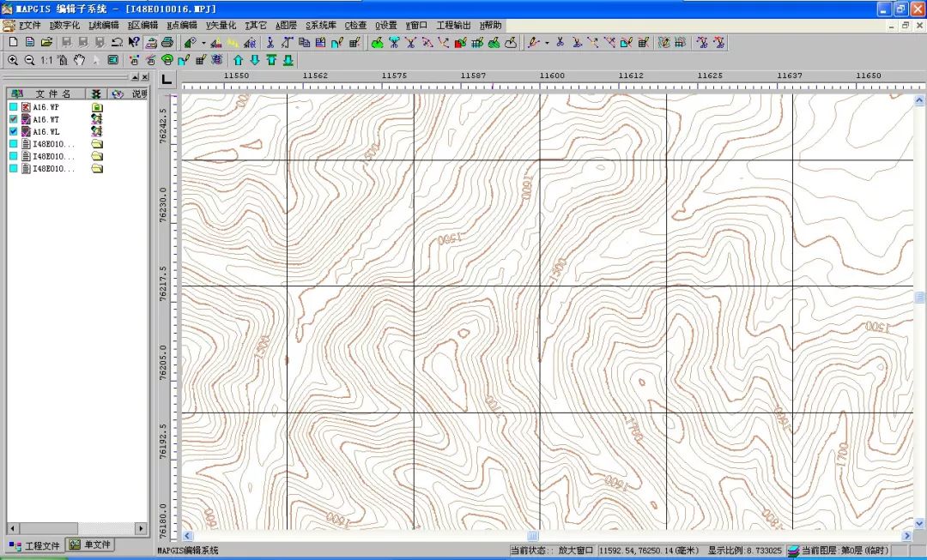927x560 pixels.
Task: Select the Zoom Out magnifier tool
Action: pyautogui.click(x=29, y=60)
